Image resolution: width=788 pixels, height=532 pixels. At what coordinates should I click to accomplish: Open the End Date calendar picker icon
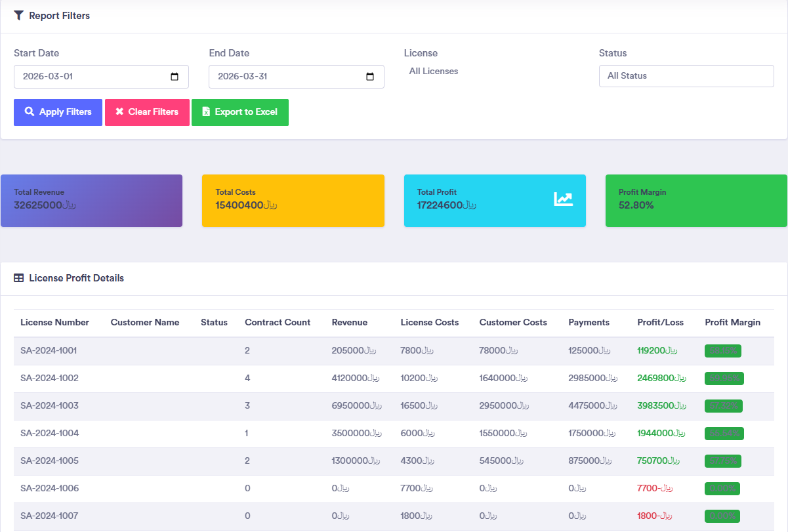pyautogui.click(x=370, y=77)
